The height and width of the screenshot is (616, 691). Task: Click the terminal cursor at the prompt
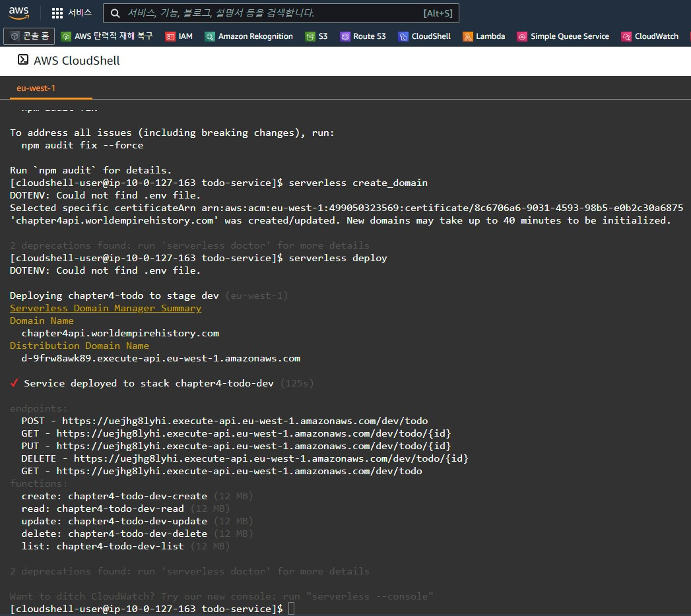coord(291,609)
